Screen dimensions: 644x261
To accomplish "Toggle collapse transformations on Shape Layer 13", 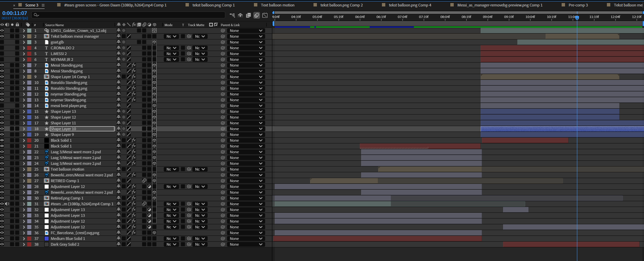I will [124, 111].
